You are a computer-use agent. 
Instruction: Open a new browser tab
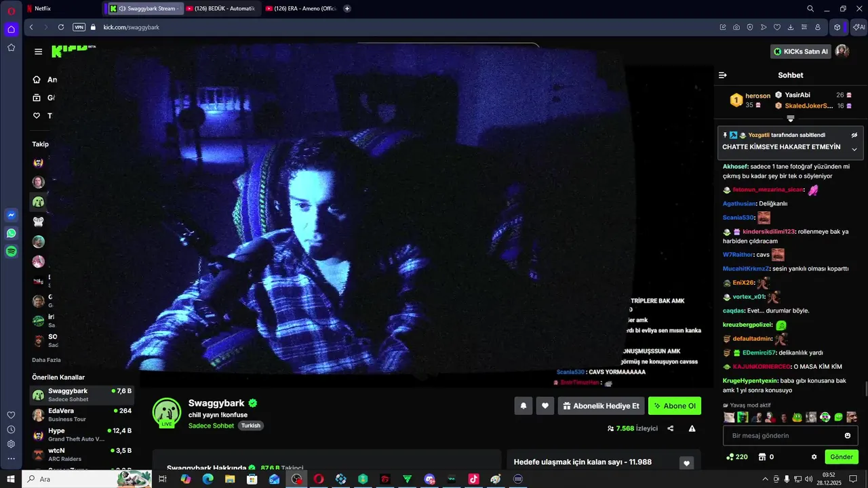coord(347,9)
